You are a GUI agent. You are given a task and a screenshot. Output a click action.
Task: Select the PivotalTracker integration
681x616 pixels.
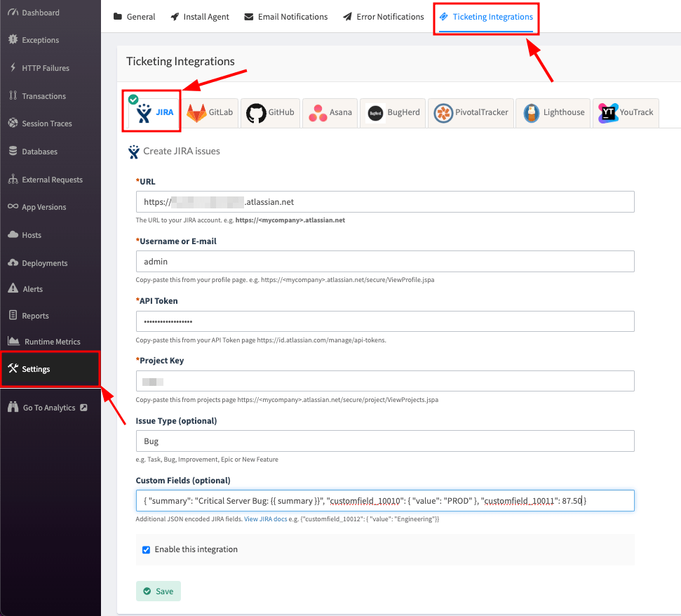point(471,112)
